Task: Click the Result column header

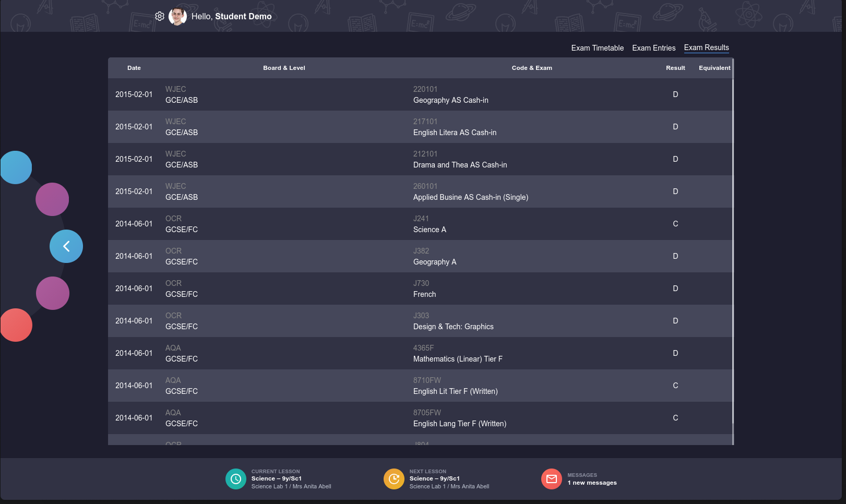Action: [675, 68]
